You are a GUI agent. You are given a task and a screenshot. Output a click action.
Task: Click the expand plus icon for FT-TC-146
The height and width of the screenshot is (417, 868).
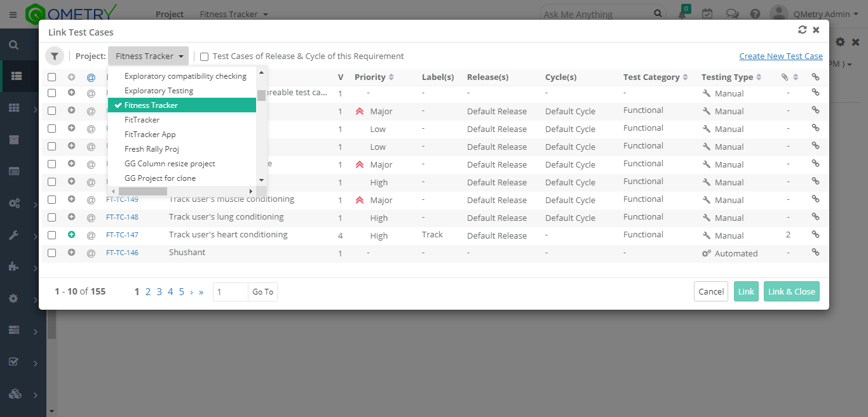pos(71,253)
